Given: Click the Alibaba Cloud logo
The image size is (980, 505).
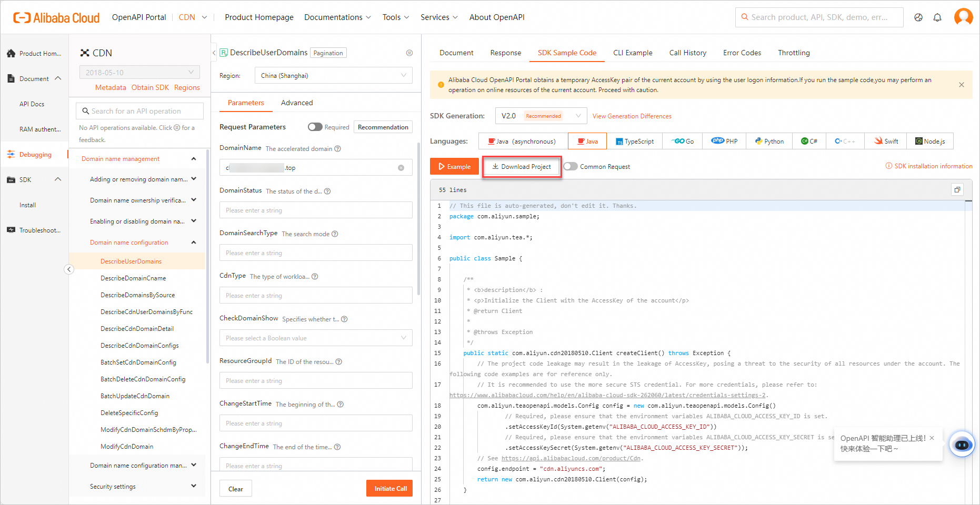Looking at the screenshot, I should click(x=56, y=17).
